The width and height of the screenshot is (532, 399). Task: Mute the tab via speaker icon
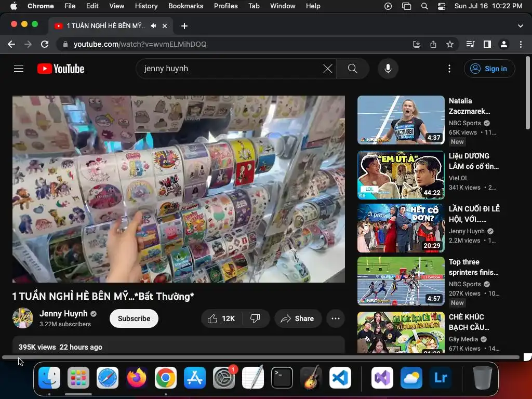[154, 26]
